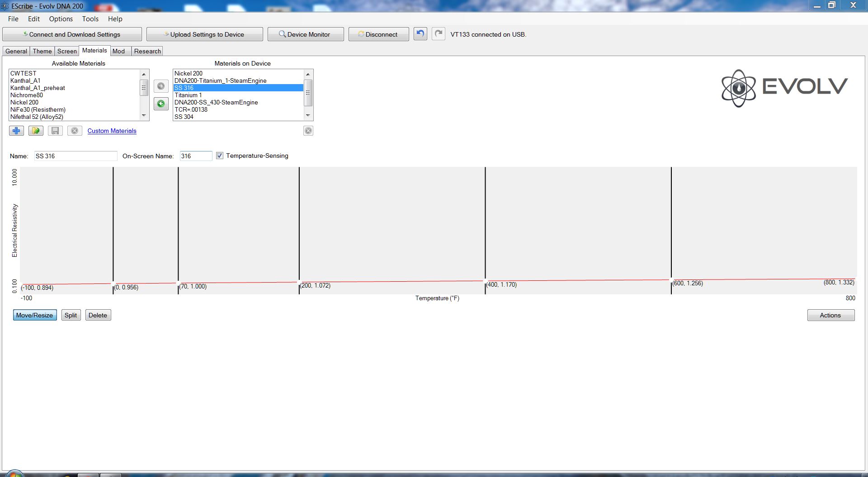
Task: Open the Custom Materials link
Action: (x=112, y=131)
